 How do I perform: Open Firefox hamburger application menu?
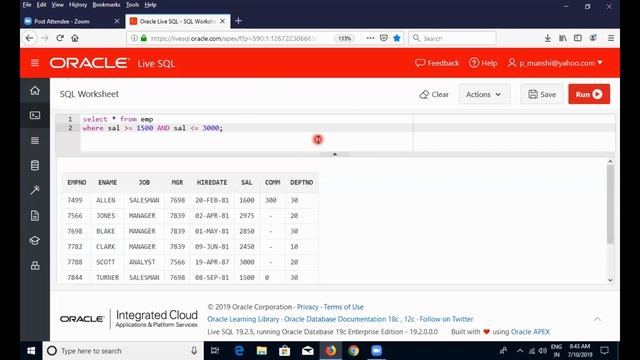coord(611,38)
